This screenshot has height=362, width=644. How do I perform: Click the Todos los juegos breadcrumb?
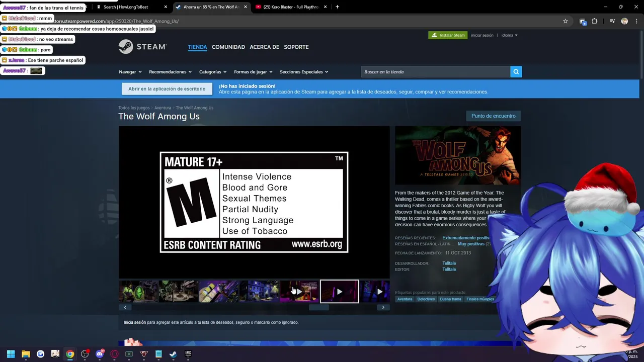click(134, 108)
